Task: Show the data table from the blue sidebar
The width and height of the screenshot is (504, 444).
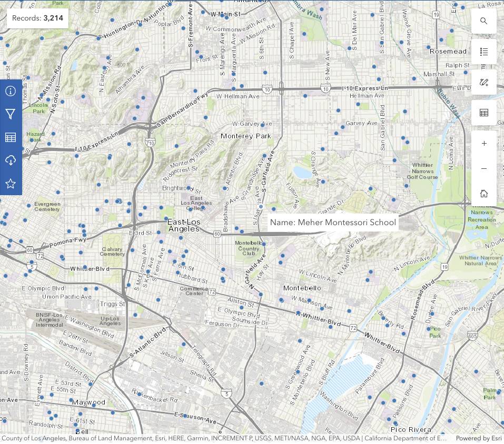Action: click(11, 137)
